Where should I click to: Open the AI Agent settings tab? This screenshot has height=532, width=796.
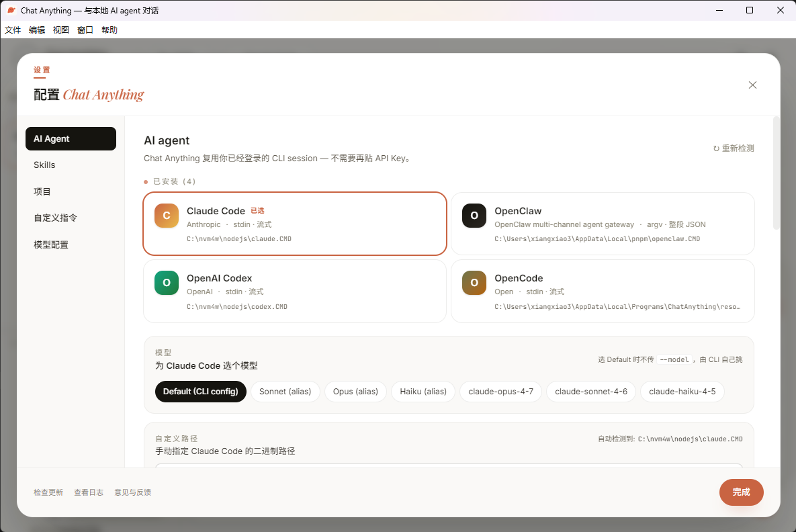tap(71, 138)
